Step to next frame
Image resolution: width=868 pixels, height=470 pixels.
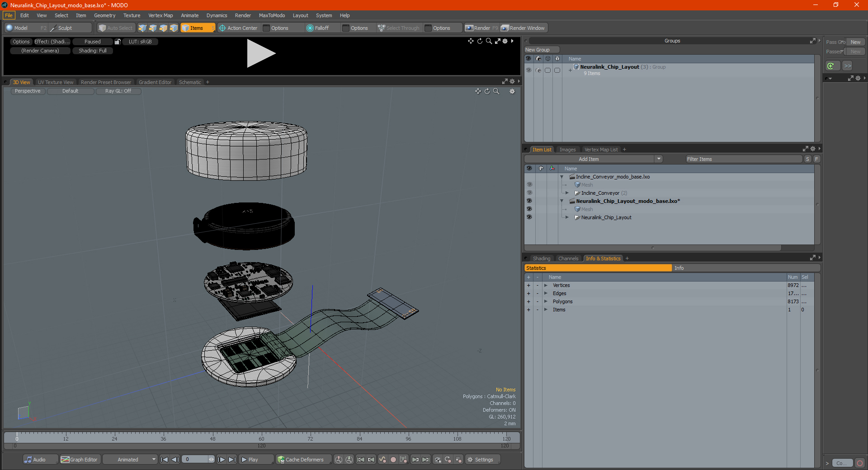(222, 460)
